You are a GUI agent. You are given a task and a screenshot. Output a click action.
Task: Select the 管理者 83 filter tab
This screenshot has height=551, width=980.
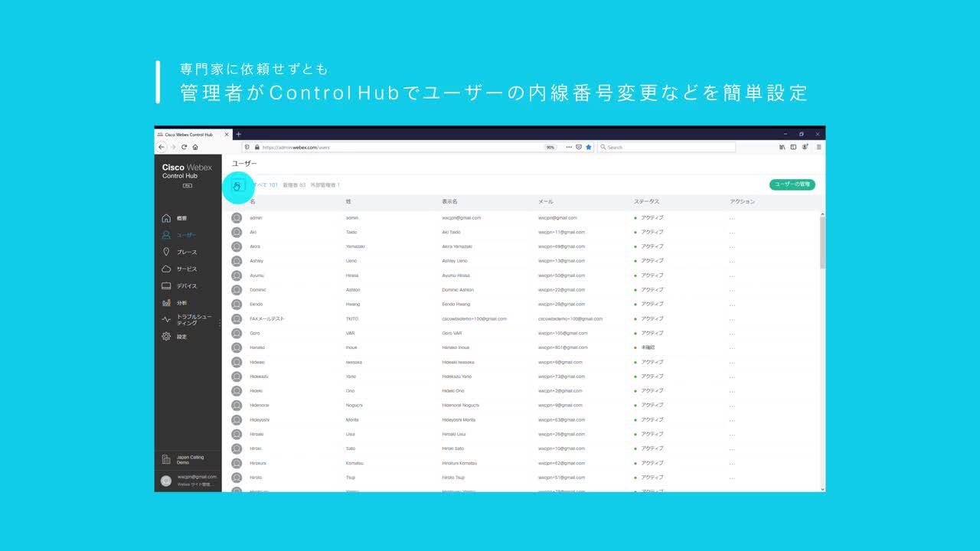coord(294,184)
